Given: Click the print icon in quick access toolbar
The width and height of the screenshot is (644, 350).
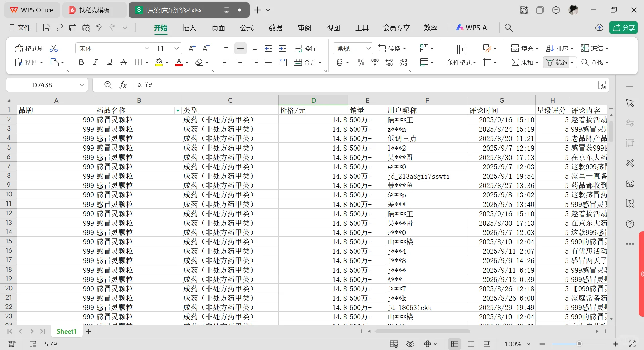Looking at the screenshot, I should pos(73,27).
